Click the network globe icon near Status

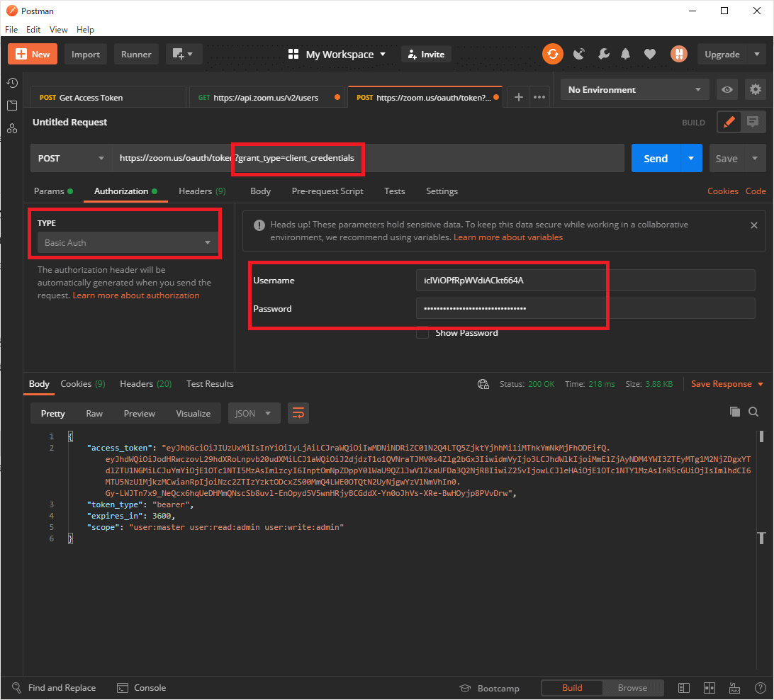point(483,384)
